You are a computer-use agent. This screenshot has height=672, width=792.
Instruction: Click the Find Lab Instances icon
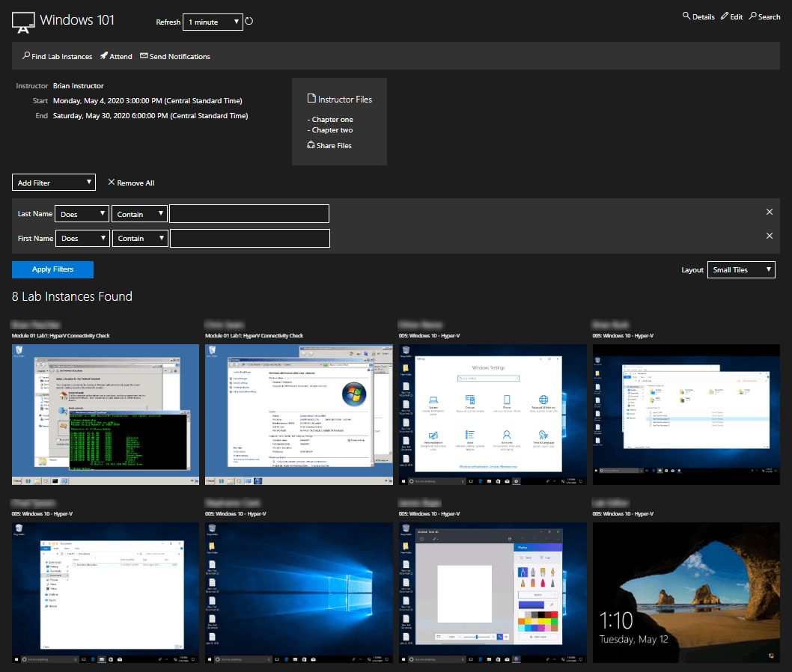tap(26, 56)
